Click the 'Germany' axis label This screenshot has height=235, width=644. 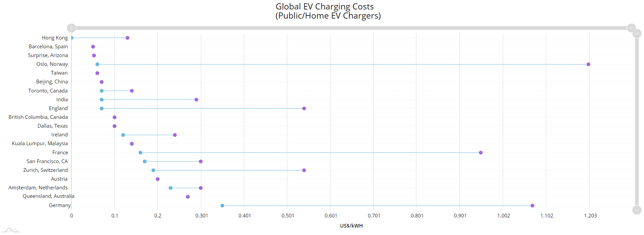60,205
